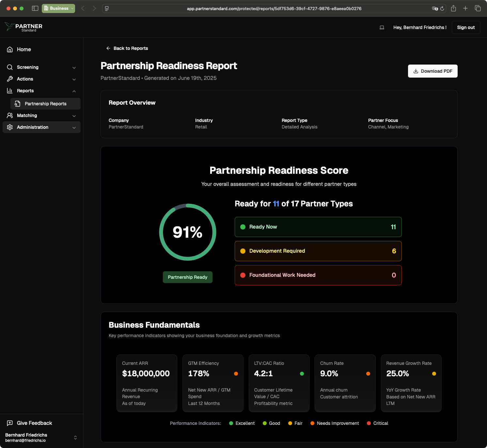Click bernhard@friedrichs.io email text
Image resolution: width=487 pixels, height=448 pixels.
(x=25, y=441)
